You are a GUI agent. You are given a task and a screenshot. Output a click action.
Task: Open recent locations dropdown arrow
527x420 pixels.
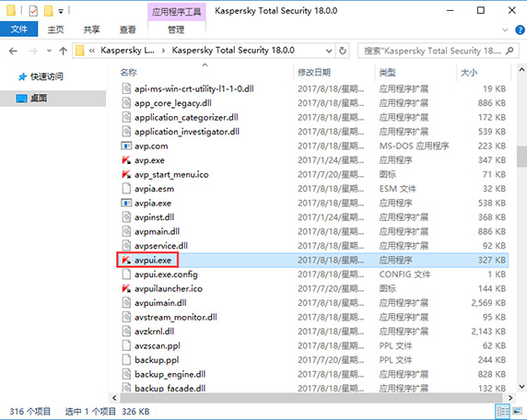[49, 51]
